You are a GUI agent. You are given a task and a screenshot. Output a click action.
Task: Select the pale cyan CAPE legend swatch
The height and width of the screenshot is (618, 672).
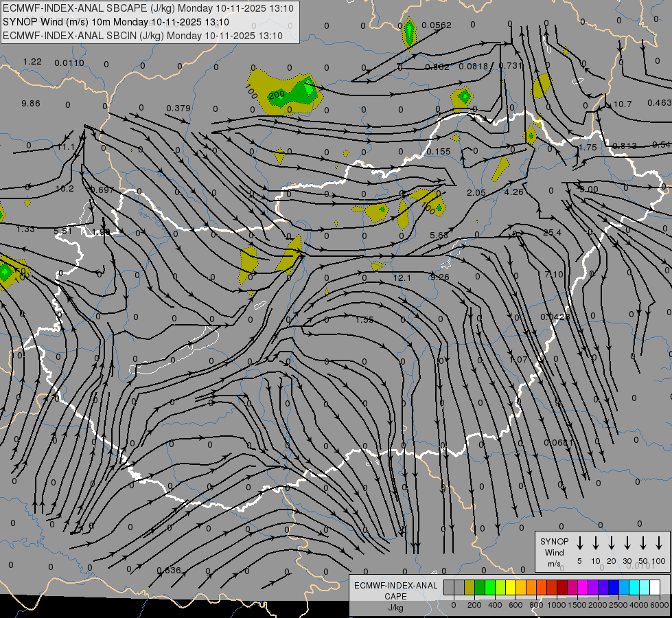[x=645, y=587]
